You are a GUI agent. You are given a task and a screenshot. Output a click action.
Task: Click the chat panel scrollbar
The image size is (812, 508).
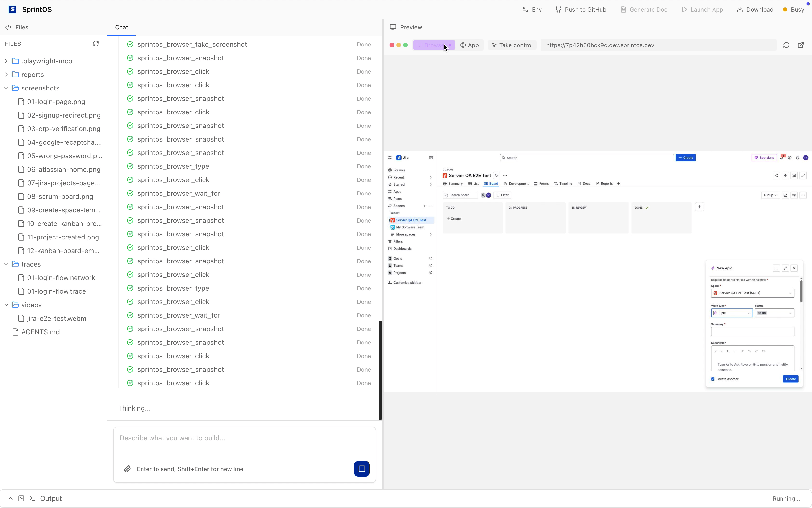380,370
